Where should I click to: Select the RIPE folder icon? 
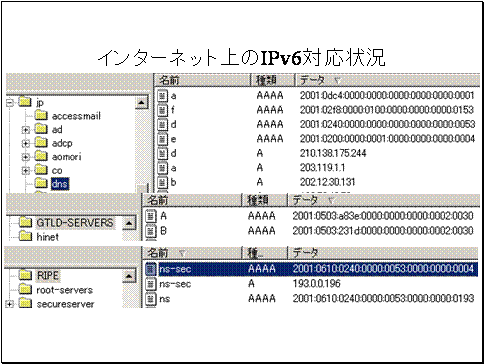25,276
